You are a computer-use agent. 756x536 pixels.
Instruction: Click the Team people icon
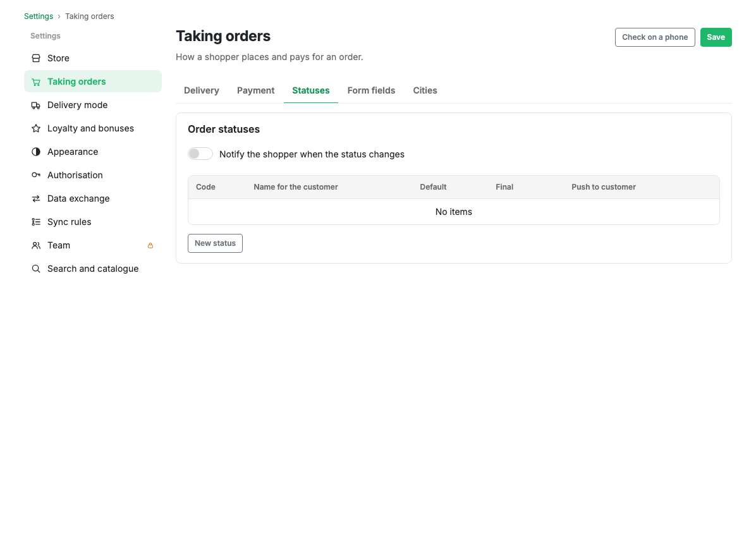(36, 245)
